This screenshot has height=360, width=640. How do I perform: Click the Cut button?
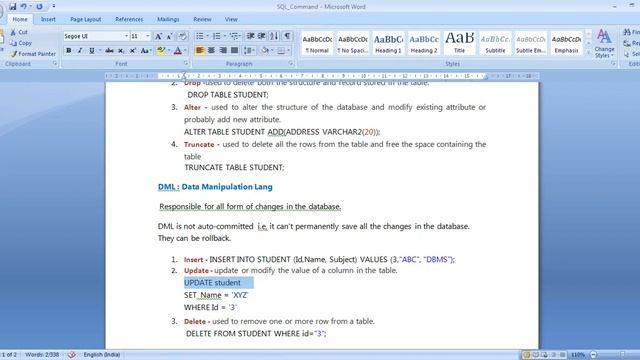[19, 32]
